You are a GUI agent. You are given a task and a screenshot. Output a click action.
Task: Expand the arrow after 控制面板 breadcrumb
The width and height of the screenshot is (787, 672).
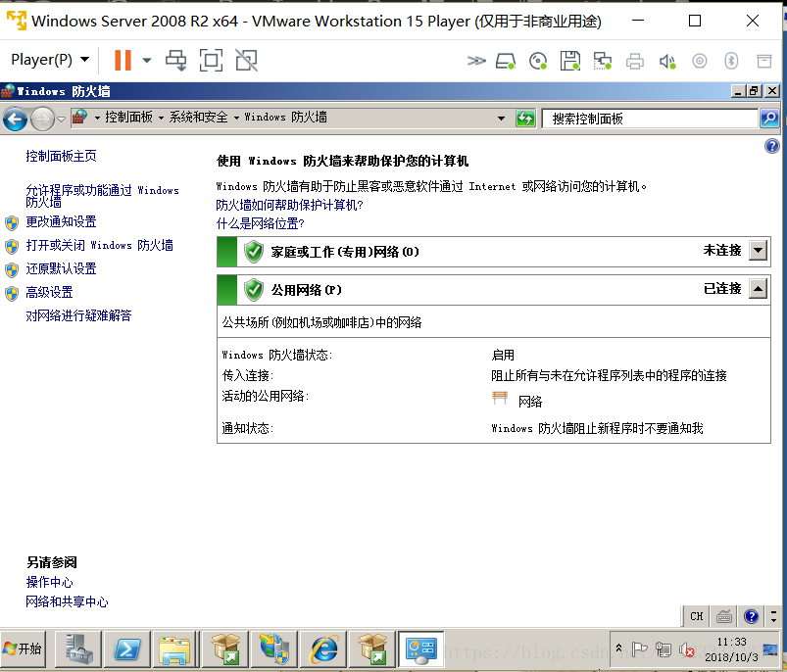pyautogui.click(x=161, y=118)
